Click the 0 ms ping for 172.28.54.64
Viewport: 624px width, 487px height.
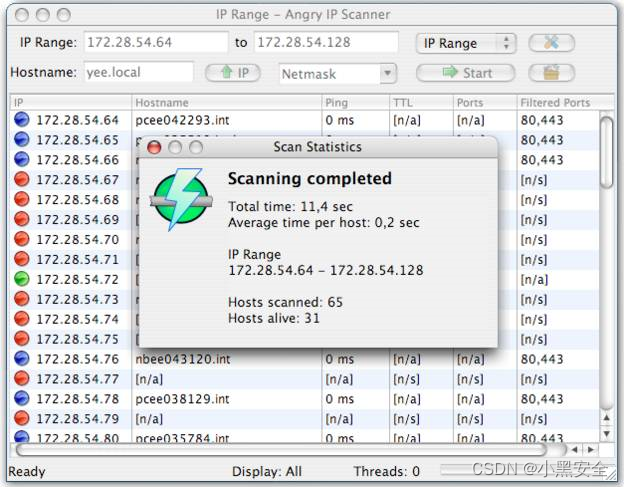[339, 120]
